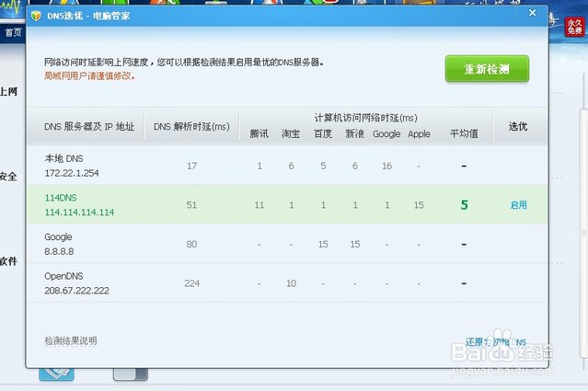This screenshot has height=391, width=588.
Task: Select the 114DNS server name
Action: click(61, 198)
